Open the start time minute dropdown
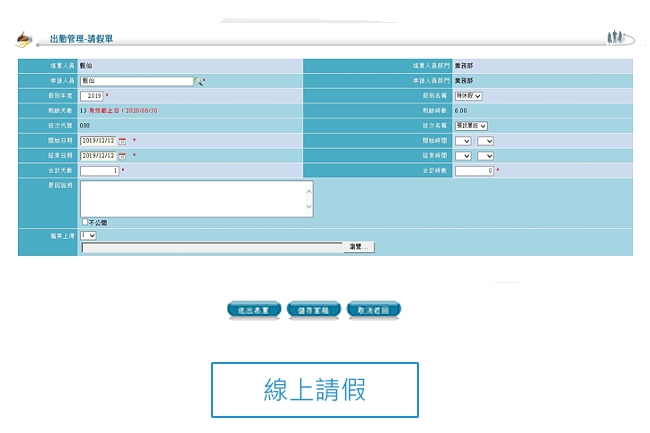The width and height of the screenshot is (650, 433). point(486,141)
